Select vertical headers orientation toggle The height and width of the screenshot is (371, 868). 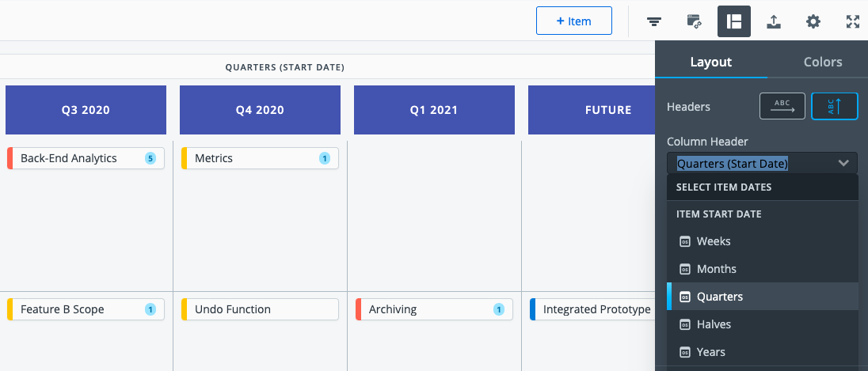coord(835,106)
